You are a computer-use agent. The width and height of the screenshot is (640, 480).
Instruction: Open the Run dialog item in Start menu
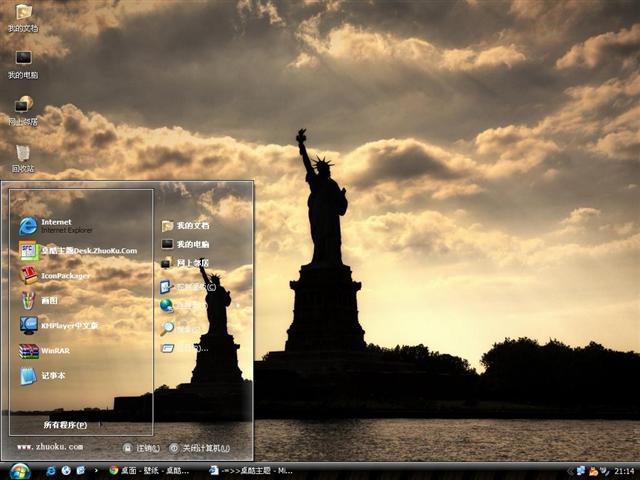click(184, 348)
